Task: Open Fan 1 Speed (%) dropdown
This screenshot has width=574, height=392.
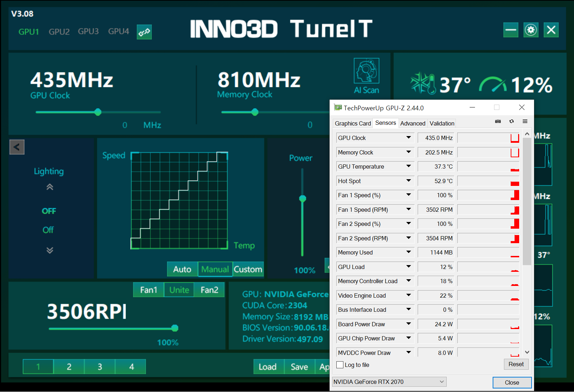Action: (408, 195)
